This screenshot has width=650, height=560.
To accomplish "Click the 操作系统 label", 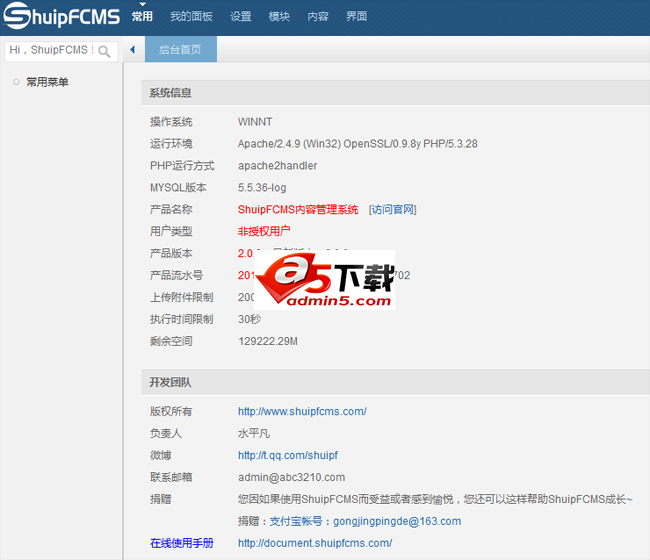I will point(171,122).
